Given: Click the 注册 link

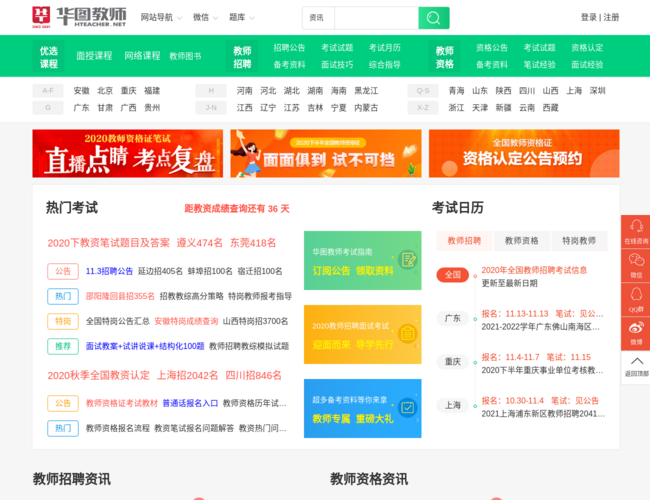Looking at the screenshot, I should click(x=611, y=17).
